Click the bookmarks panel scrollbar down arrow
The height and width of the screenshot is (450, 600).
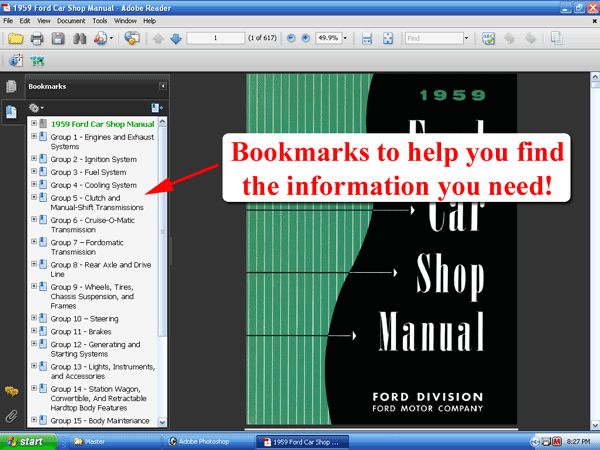163,422
